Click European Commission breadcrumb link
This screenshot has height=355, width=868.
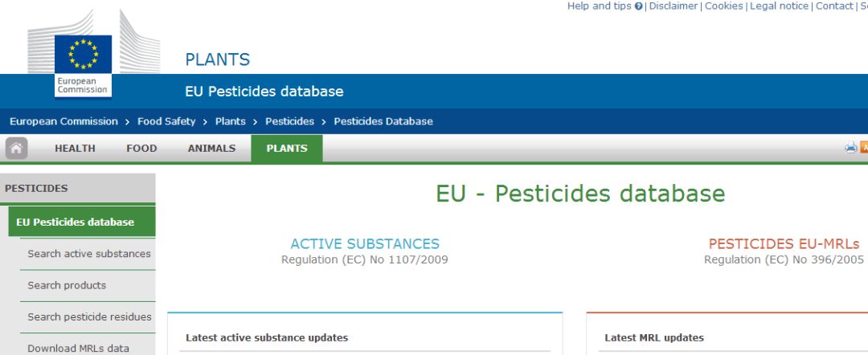click(x=63, y=121)
